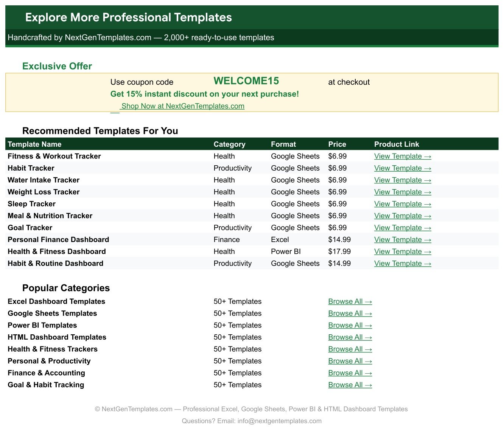
Task: Click the Health & Fitness Dashboard name cell
Action: (57, 251)
